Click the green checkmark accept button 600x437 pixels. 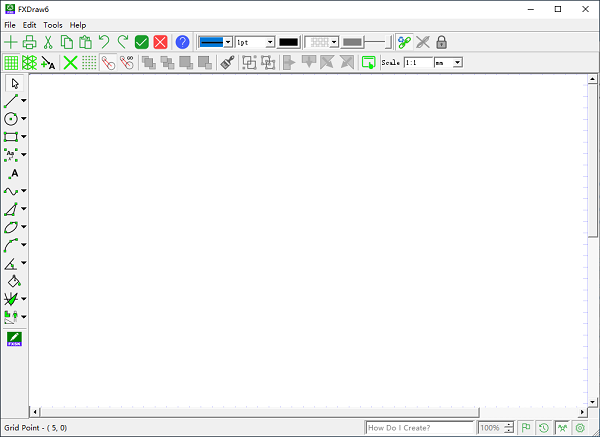[142, 42]
